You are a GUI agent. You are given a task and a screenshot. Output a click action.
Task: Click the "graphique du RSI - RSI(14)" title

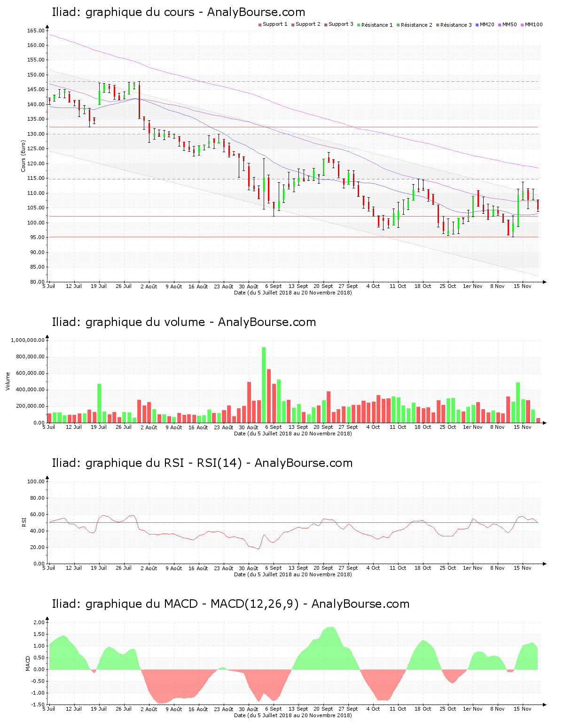coord(164,463)
